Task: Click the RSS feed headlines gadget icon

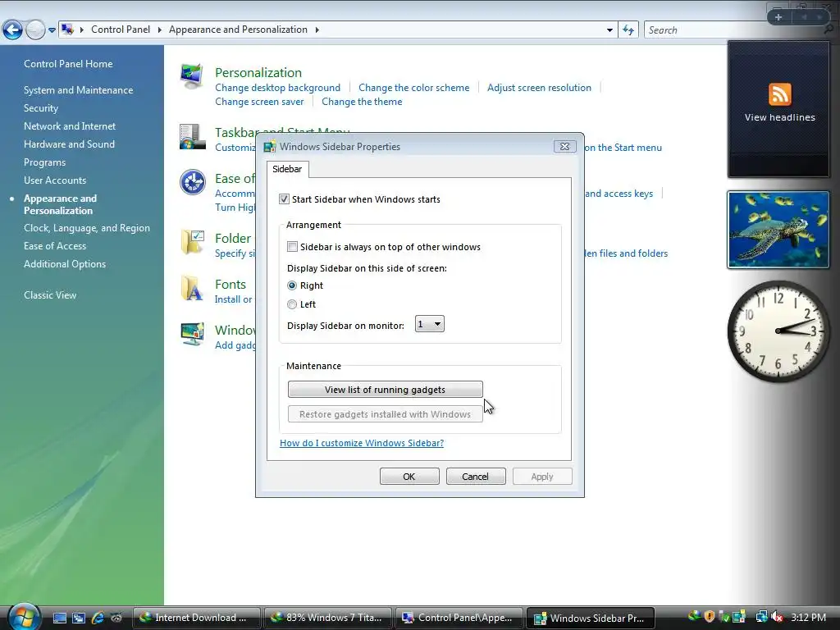Action: point(779,94)
